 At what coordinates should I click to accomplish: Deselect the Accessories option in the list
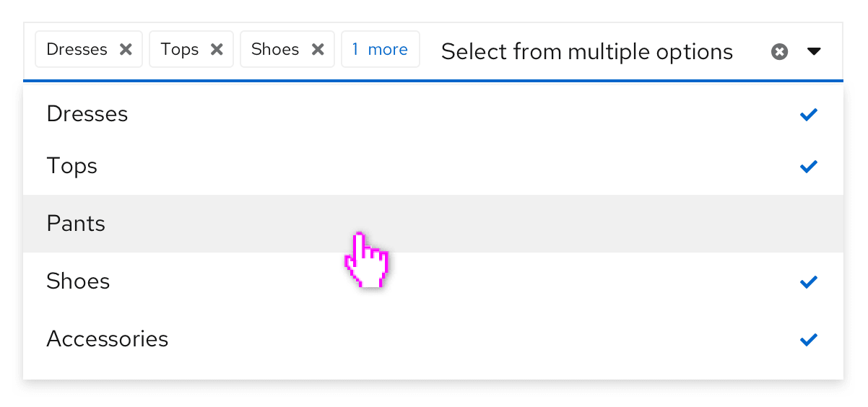tap(107, 338)
